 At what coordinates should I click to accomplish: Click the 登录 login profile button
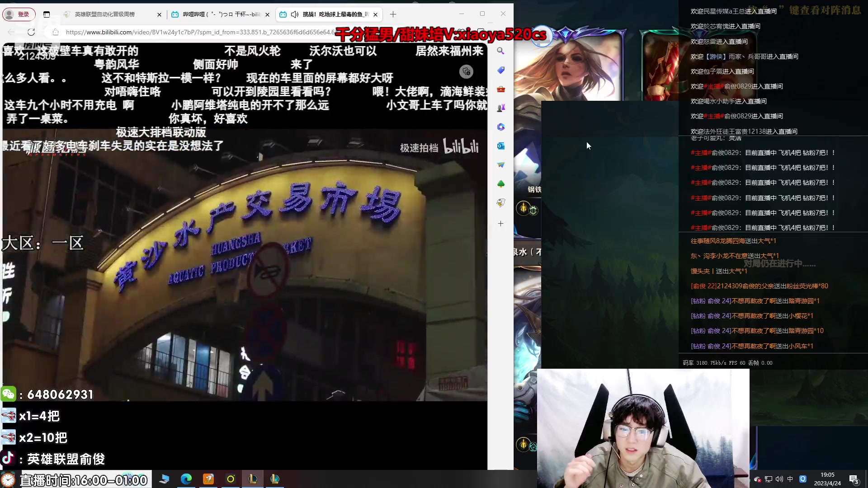coord(19,14)
